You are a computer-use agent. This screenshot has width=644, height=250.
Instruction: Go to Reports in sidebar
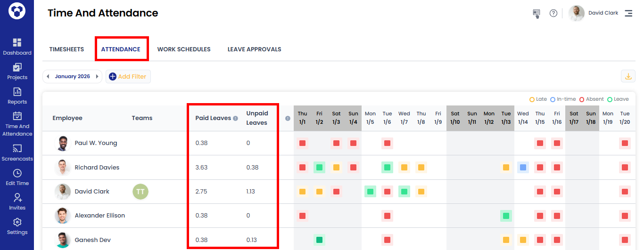tap(17, 96)
